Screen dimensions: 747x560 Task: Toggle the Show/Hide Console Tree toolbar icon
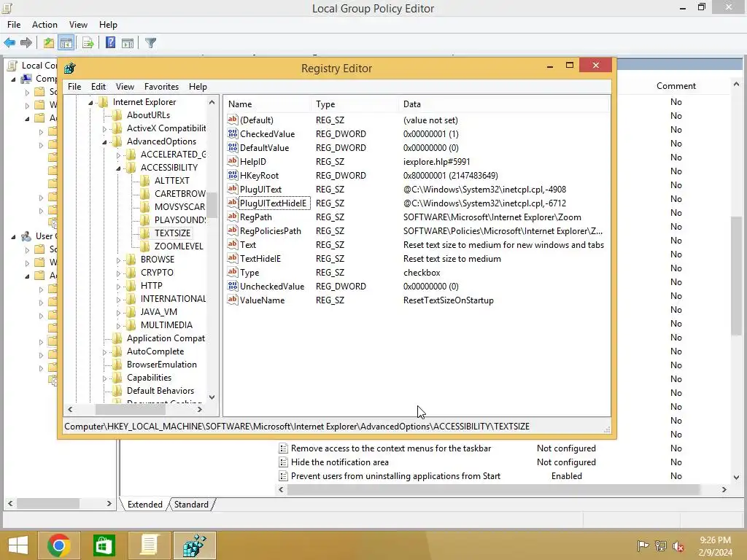click(66, 43)
